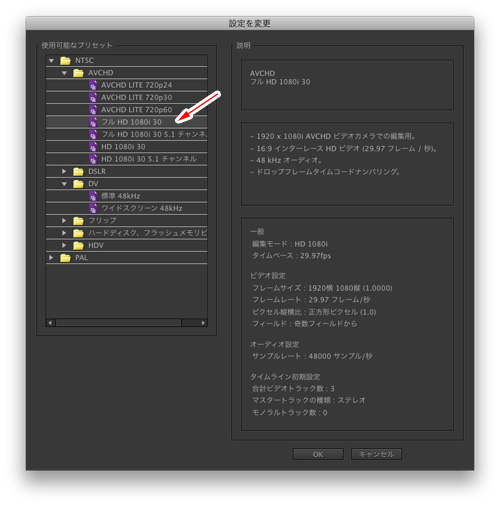Select the HD 1080i 30 preset
This screenshot has width=500, height=506.
[123, 147]
